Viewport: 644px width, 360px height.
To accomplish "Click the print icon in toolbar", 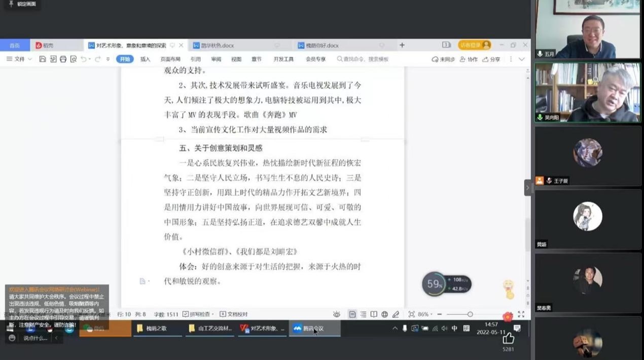I will pos(63,59).
